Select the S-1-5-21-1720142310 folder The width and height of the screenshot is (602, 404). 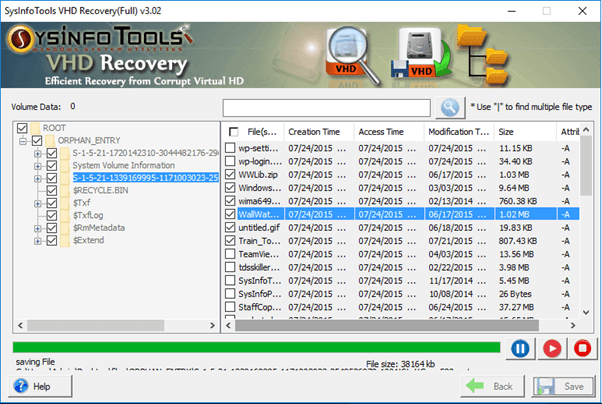[x=145, y=153]
